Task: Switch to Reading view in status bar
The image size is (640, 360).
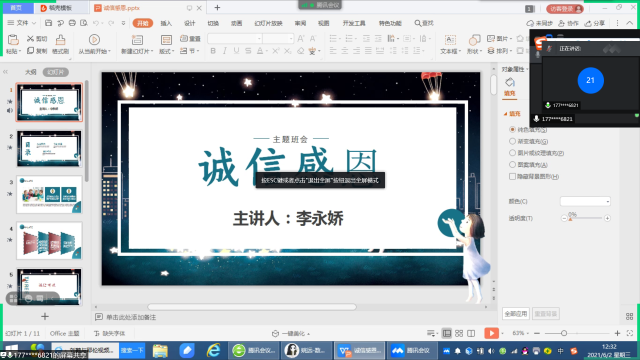Action: [x=471, y=333]
